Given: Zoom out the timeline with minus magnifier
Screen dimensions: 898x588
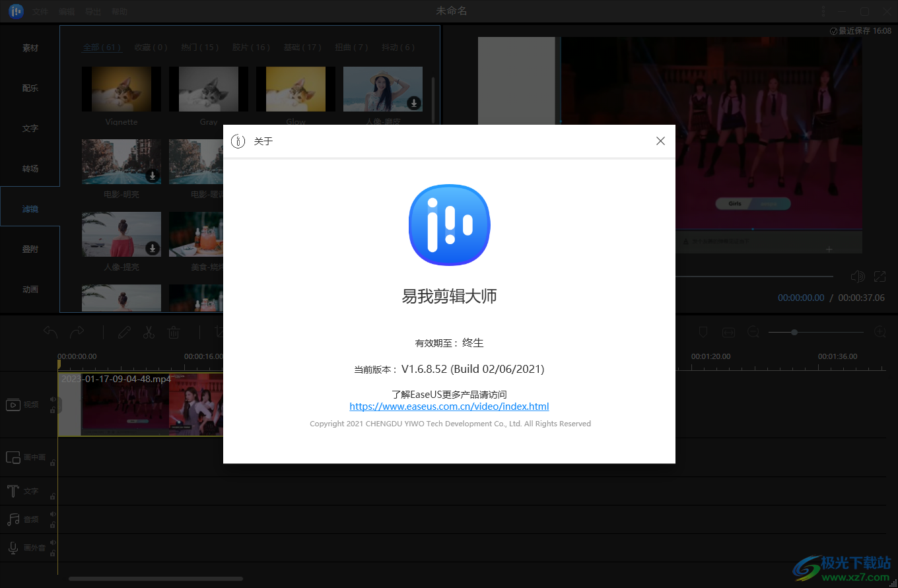Looking at the screenshot, I should coord(753,332).
